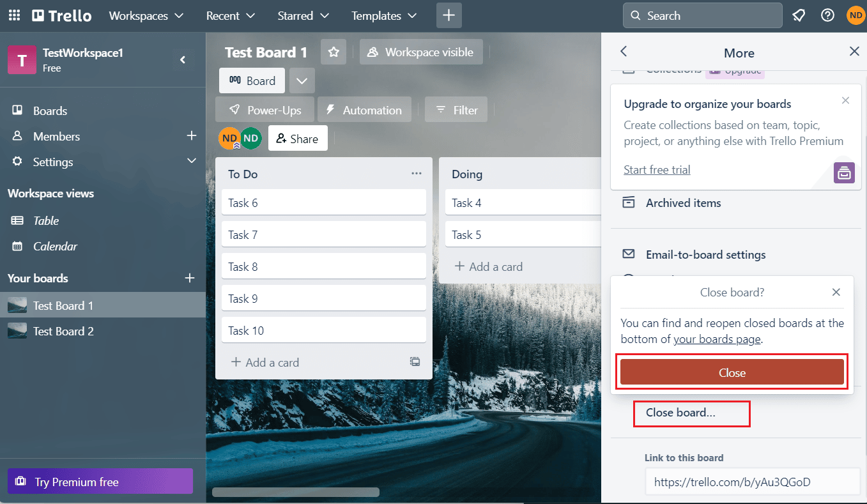Open the Task 10 card

coord(324,330)
